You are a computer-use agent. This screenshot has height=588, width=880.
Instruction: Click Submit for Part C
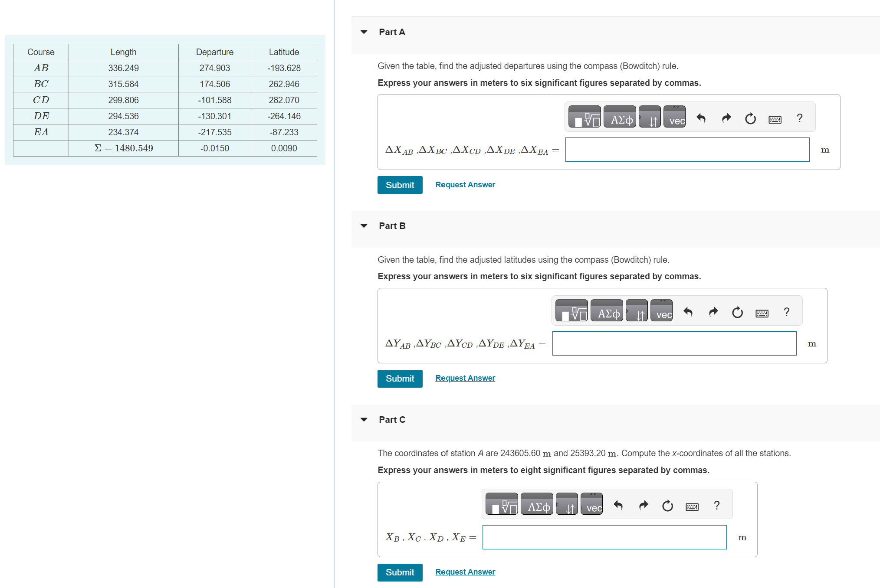pos(399,572)
